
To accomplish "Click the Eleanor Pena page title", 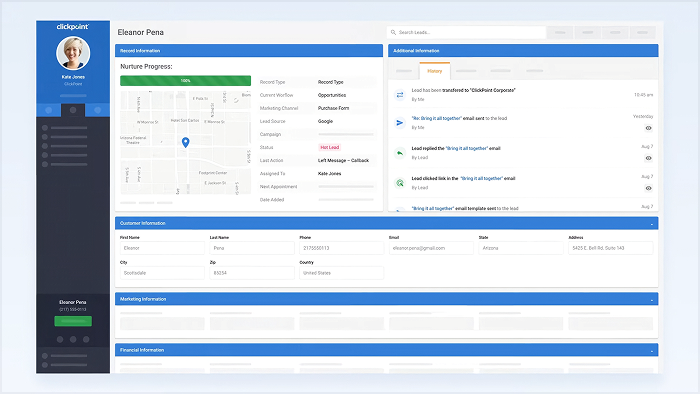I will (x=141, y=32).
